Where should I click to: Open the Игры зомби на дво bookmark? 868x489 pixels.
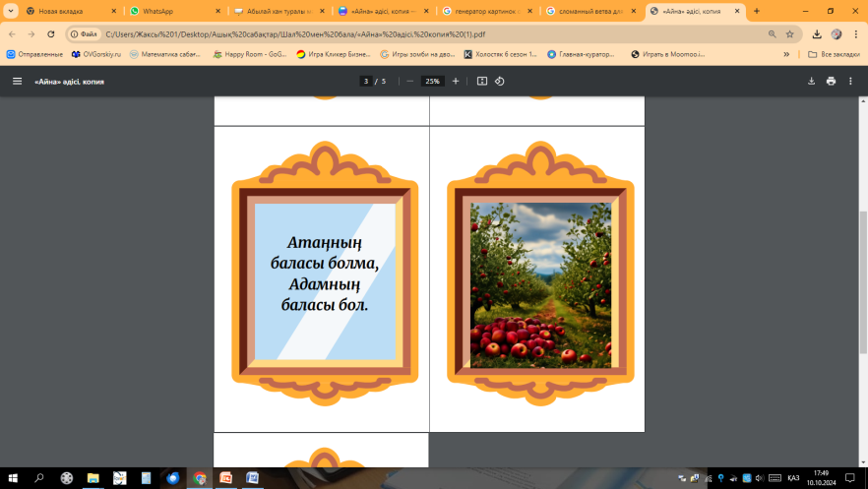click(x=417, y=54)
